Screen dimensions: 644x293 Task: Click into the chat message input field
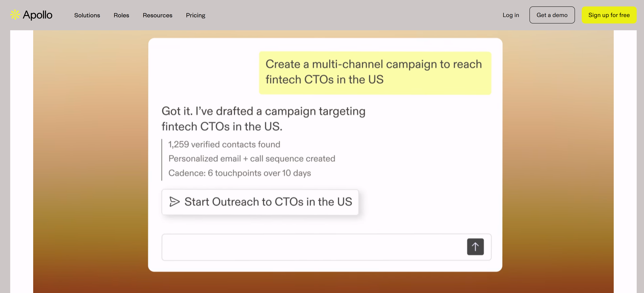pyautogui.click(x=313, y=247)
